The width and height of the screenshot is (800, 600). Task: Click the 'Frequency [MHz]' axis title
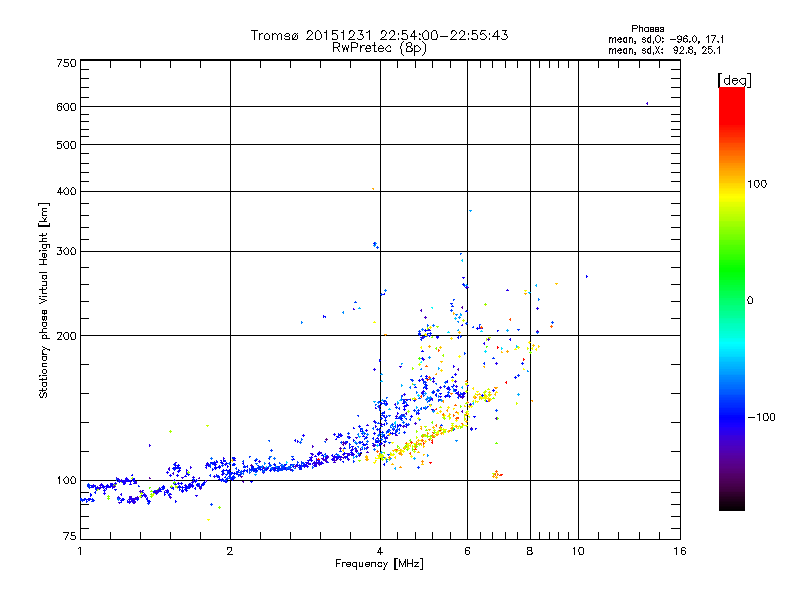[379, 564]
